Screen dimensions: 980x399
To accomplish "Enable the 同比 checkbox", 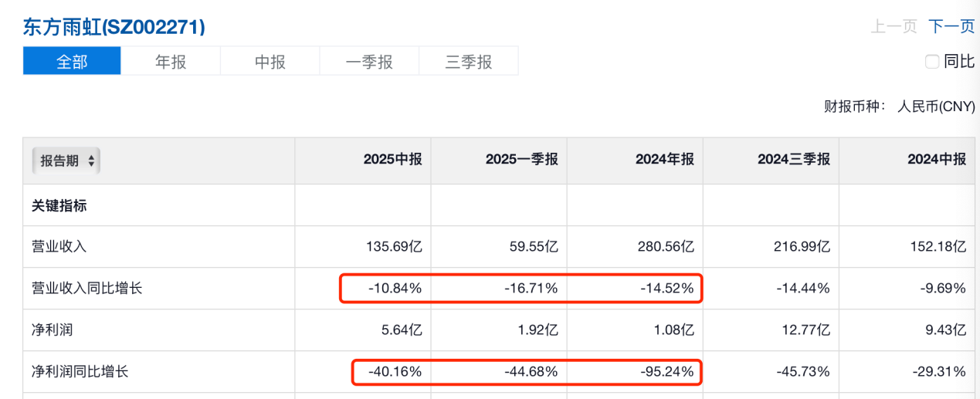I will (932, 62).
